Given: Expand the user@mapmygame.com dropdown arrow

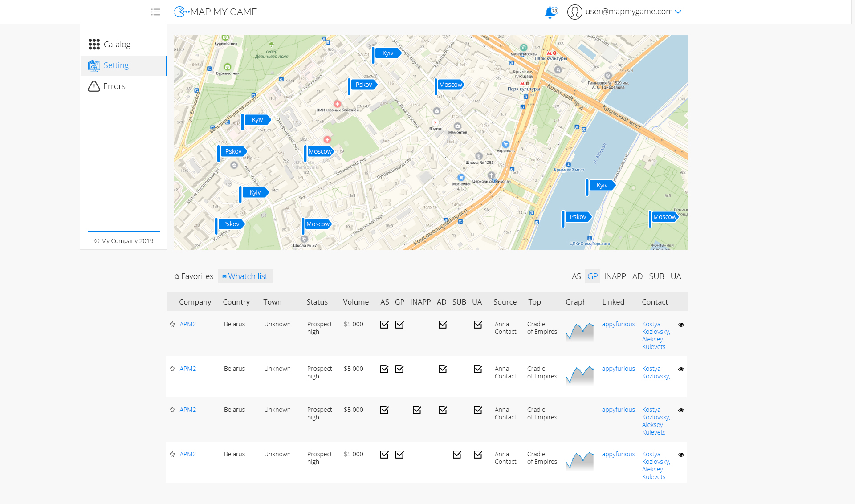Looking at the screenshot, I should point(678,12).
